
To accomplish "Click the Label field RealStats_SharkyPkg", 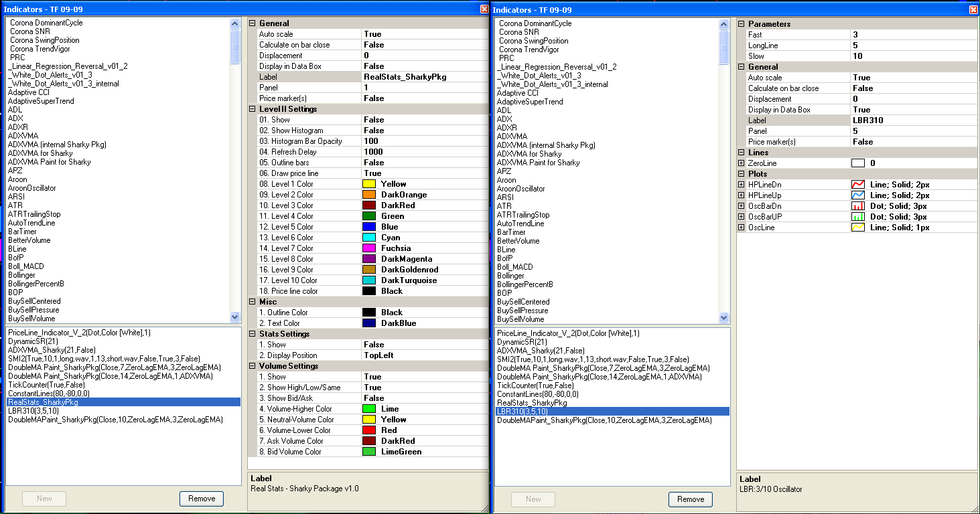I will pyautogui.click(x=425, y=77).
